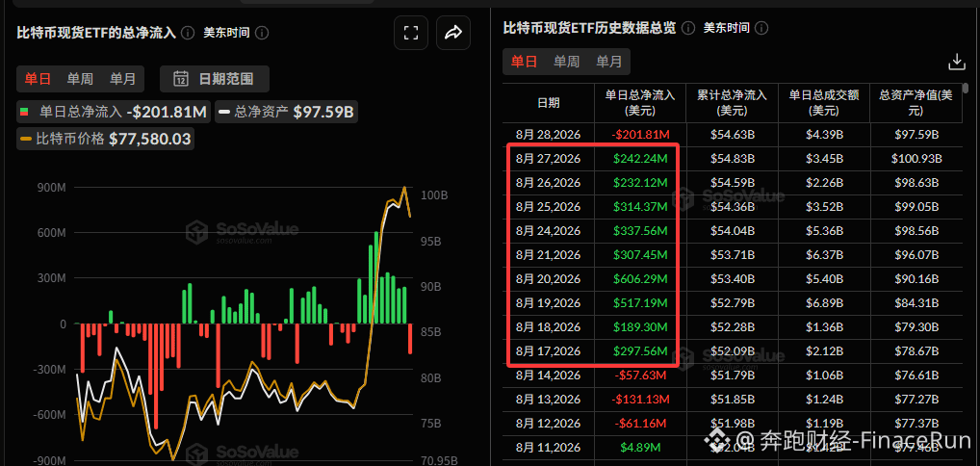Click net inflow value $517.19M
980x466 pixels.
(640, 303)
